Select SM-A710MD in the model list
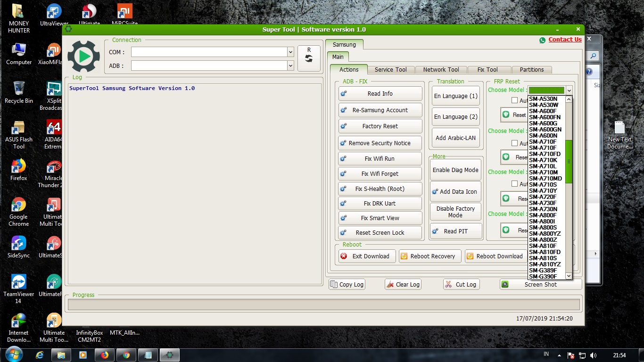 (x=546, y=179)
